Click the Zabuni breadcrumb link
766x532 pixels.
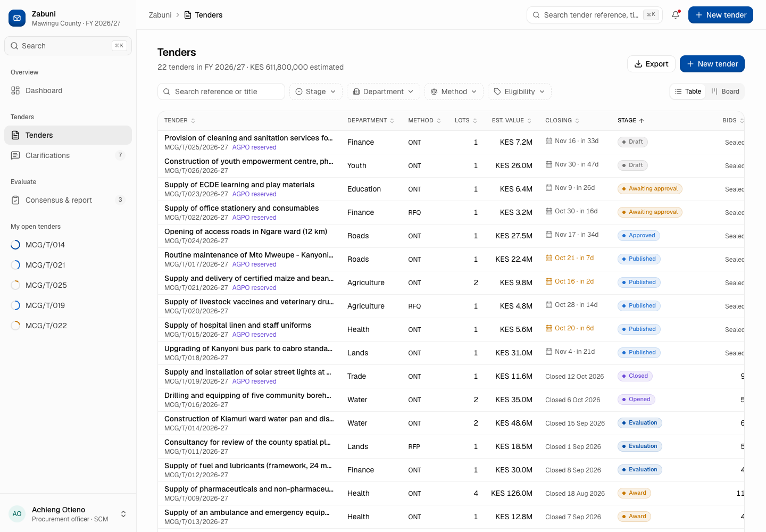pyautogui.click(x=160, y=15)
